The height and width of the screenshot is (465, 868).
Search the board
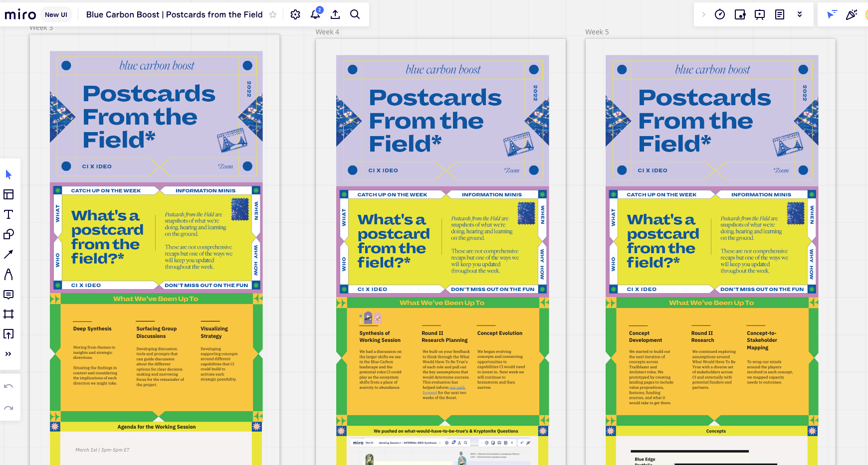click(355, 14)
